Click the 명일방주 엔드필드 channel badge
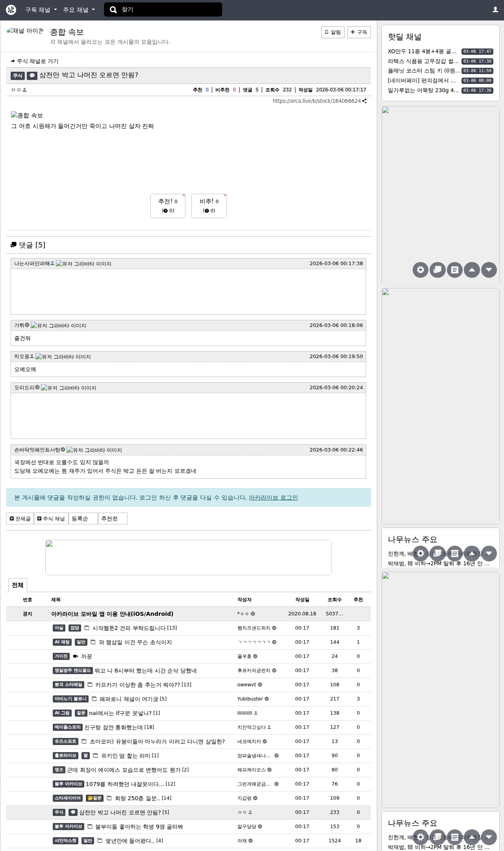 pos(73,671)
